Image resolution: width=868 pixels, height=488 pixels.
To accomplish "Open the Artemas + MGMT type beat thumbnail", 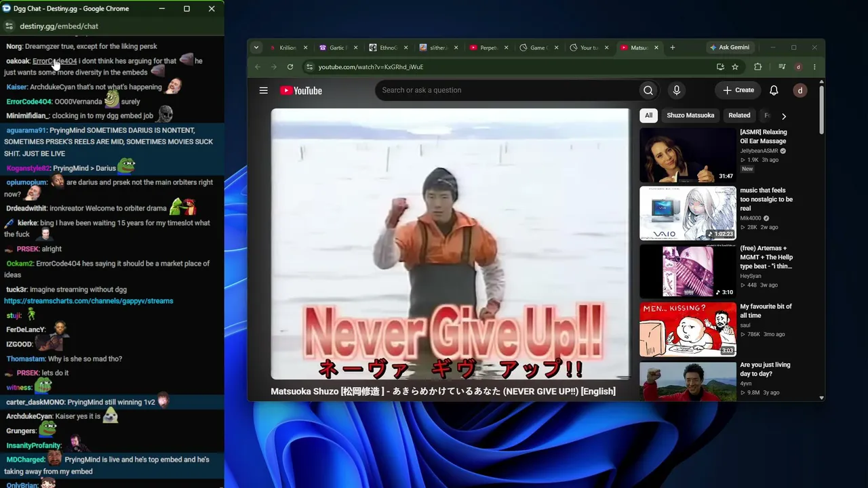I will pyautogui.click(x=688, y=271).
